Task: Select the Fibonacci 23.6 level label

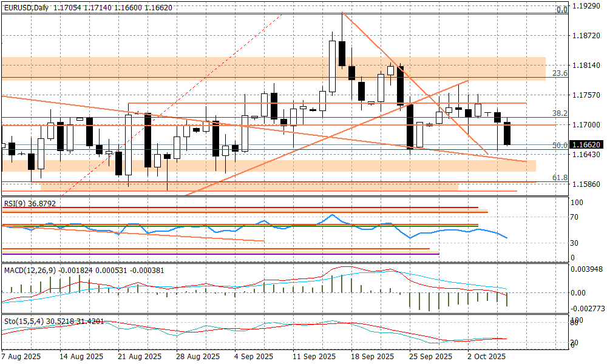Action: (x=560, y=73)
